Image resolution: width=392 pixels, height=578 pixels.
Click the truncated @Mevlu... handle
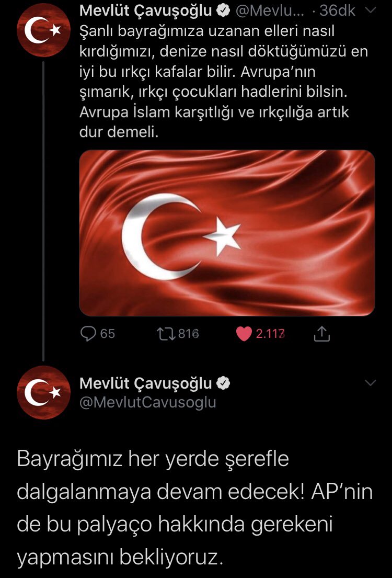(x=270, y=11)
